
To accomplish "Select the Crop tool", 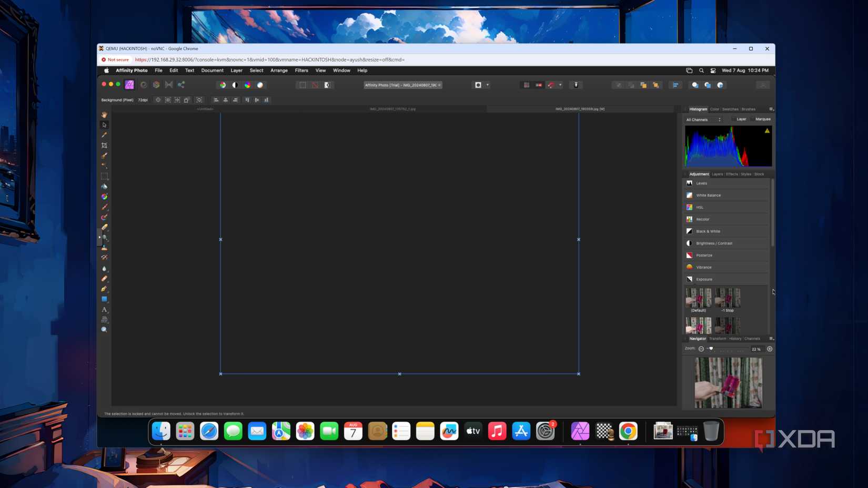I will (x=105, y=145).
